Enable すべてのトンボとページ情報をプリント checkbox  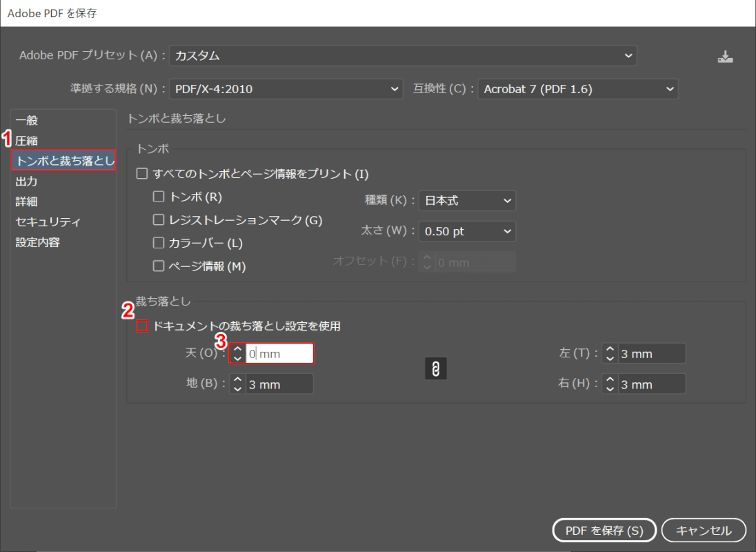coord(142,174)
